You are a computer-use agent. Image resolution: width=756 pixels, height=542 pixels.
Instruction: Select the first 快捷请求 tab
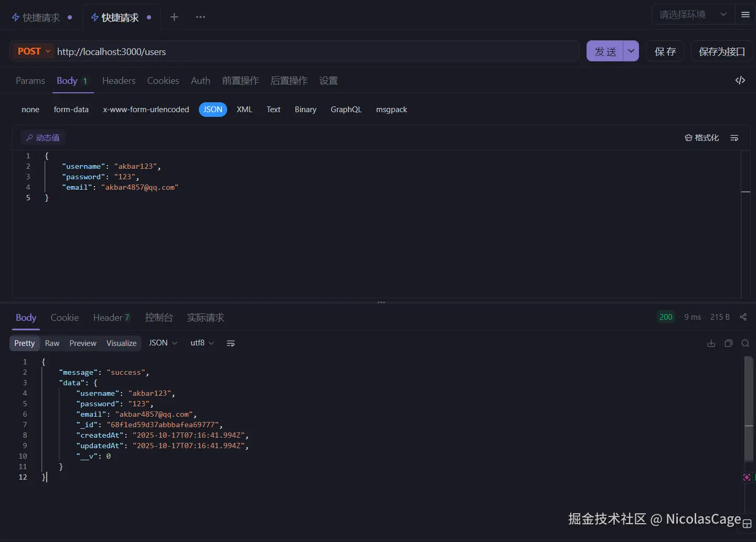(x=42, y=17)
